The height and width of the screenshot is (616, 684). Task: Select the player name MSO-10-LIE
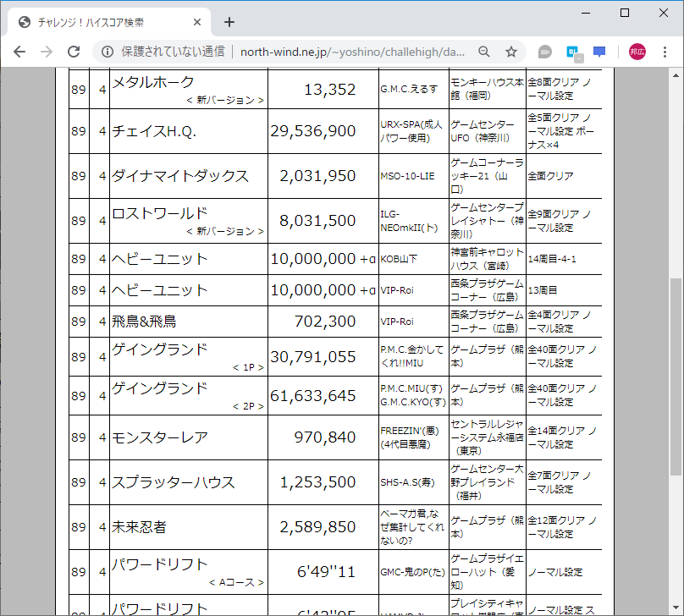[407, 176]
